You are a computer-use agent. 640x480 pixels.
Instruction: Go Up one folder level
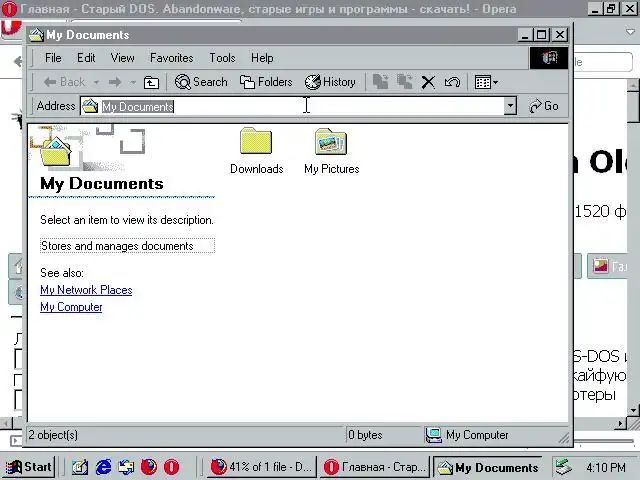tap(151, 82)
